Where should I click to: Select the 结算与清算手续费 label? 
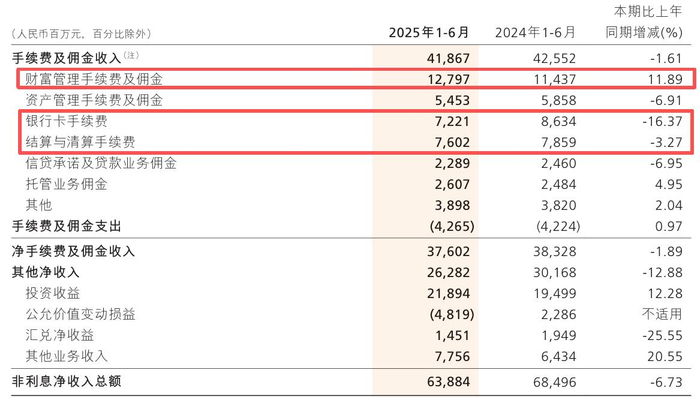80,142
